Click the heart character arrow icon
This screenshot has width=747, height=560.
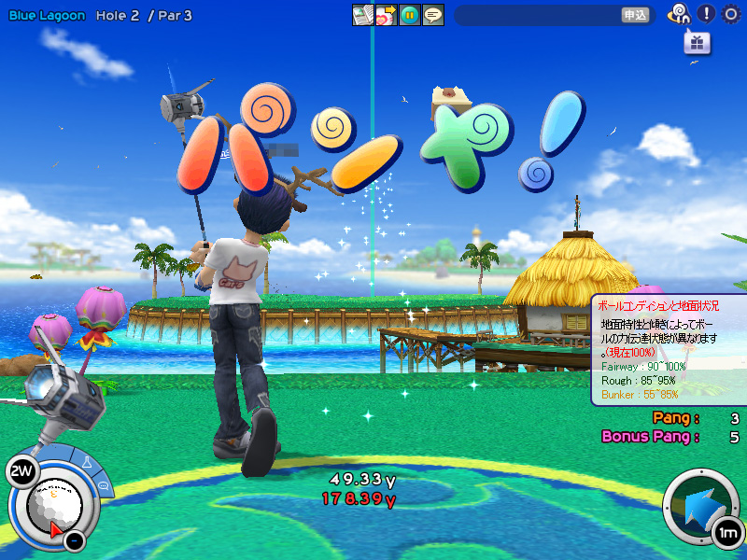click(x=387, y=15)
